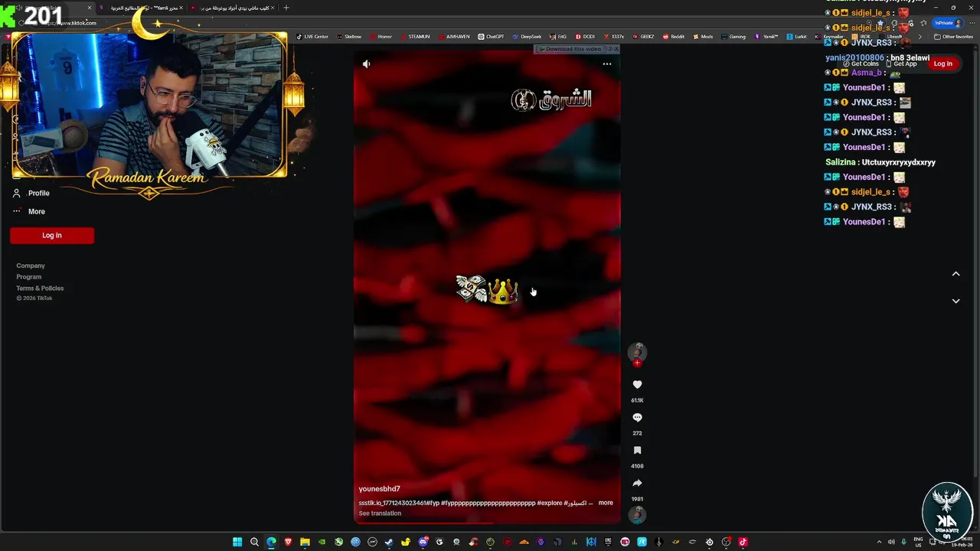This screenshot has width=980, height=551.
Task: Share the video using the arrow icon
Action: [x=637, y=484]
